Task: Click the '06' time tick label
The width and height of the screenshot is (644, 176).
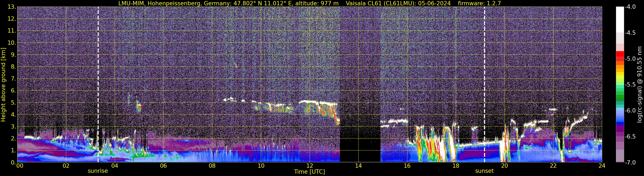Action: tap(163, 166)
